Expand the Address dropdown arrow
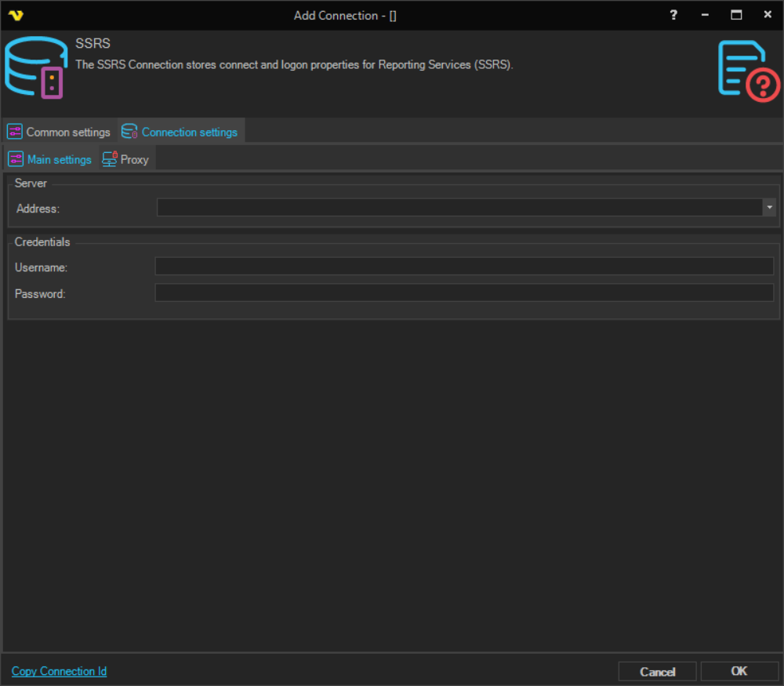The width and height of the screenshot is (784, 686). [x=770, y=207]
